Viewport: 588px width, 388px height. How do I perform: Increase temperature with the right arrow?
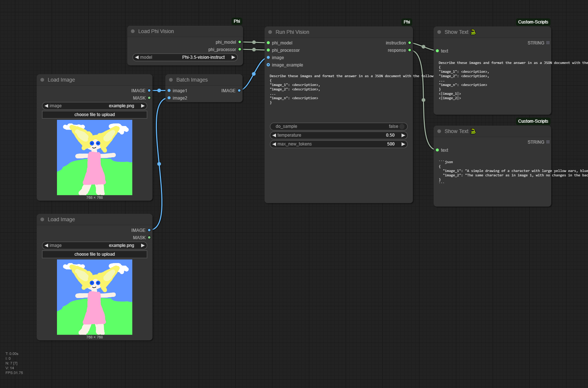point(403,135)
